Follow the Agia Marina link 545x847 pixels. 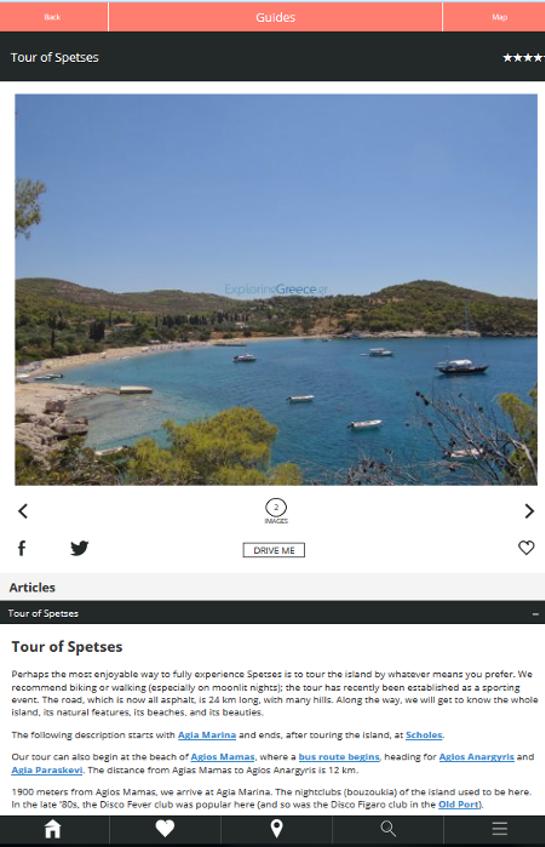pos(207,735)
